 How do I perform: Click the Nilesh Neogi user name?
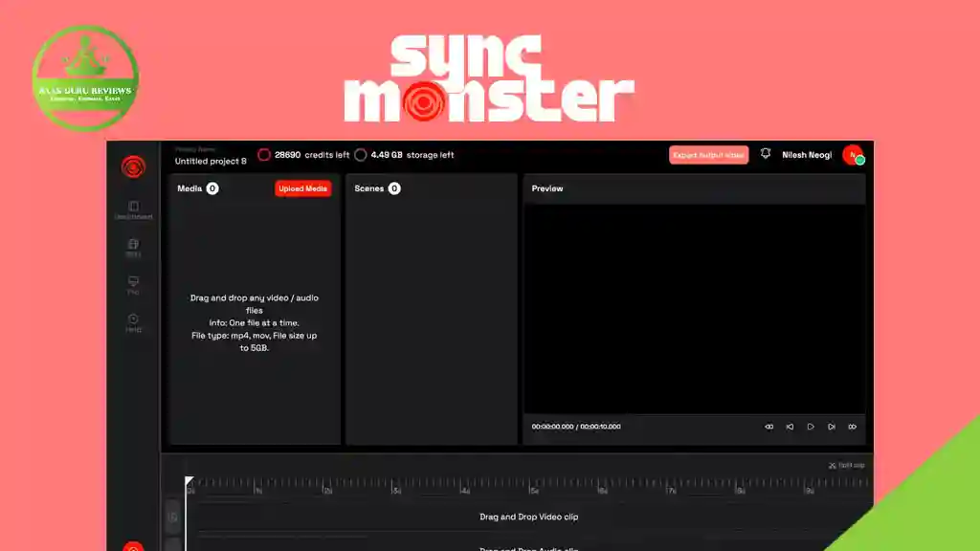coord(807,155)
